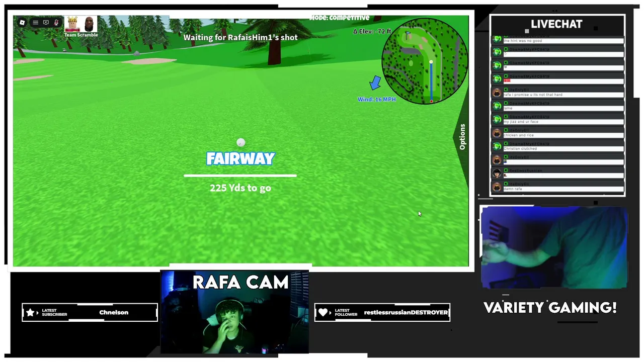Image resolution: width=644 pixels, height=362 pixels.
Task: Click "Waiting for RafaisHim1's shot" status text
Action: [x=240, y=37]
